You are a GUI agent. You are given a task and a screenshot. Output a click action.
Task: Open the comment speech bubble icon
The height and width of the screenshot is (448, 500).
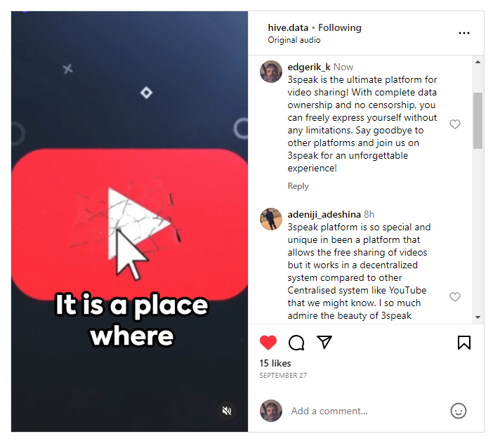(x=296, y=343)
